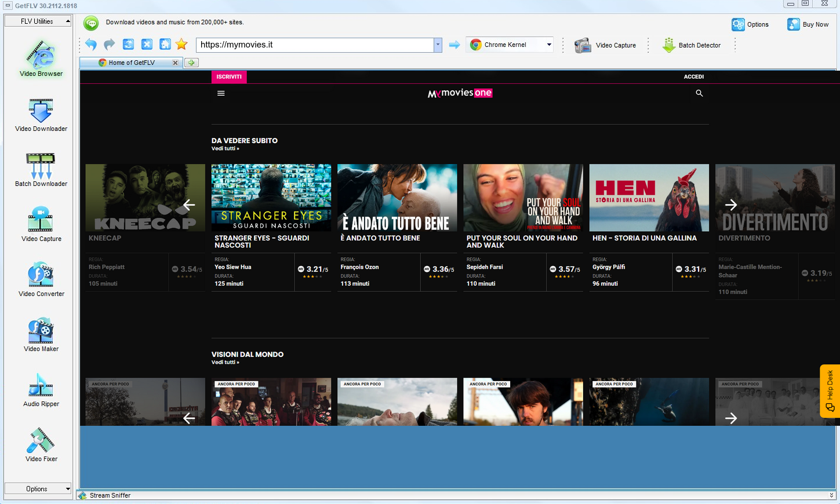Open the Stranger Eyes movie poster
The image size is (840, 504).
click(271, 198)
